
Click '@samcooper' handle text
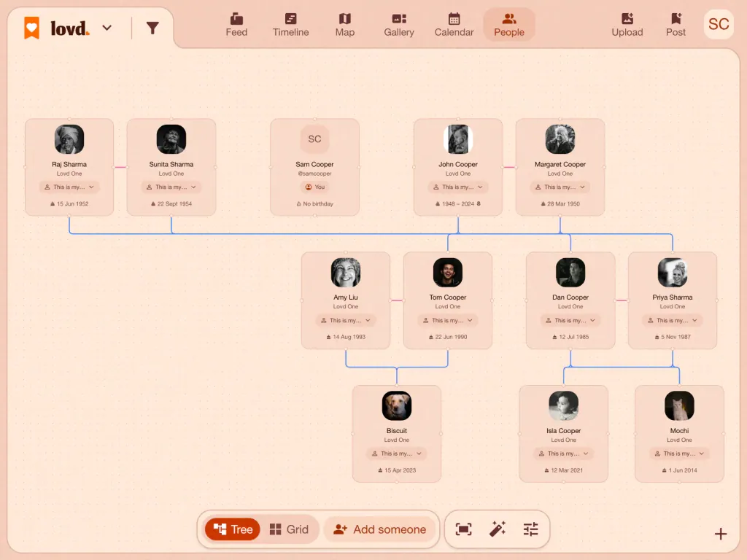click(x=314, y=174)
